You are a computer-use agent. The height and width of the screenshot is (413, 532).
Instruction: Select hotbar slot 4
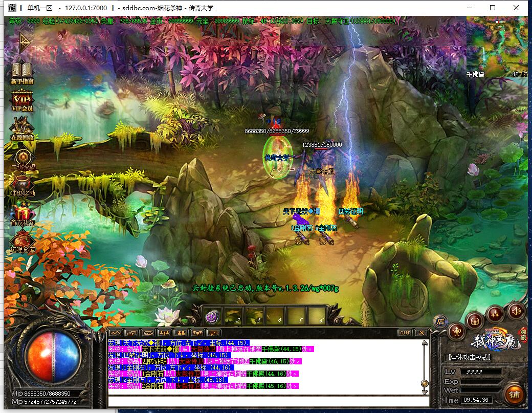click(275, 317)
